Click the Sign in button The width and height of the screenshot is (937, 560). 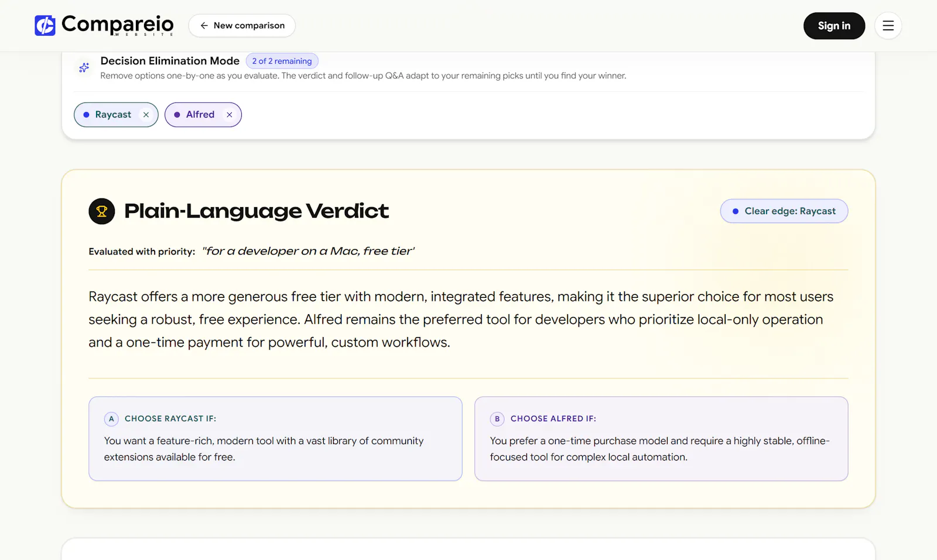point(834,26)
